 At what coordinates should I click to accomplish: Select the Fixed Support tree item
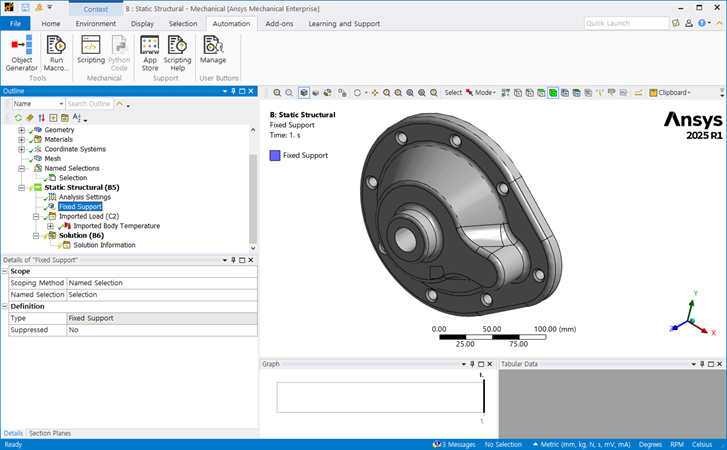[x=80, y=207]
